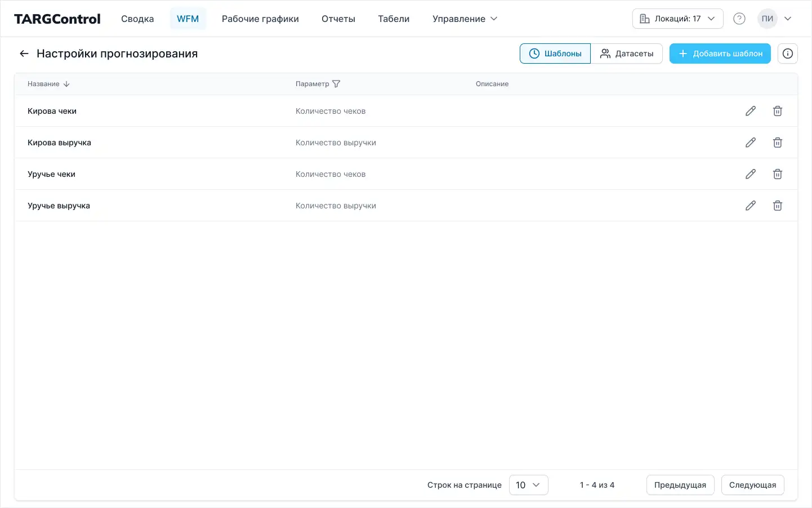Open the ПИ user avatar
This screenshot has width=812, height=508.
(x=768, y=19)
